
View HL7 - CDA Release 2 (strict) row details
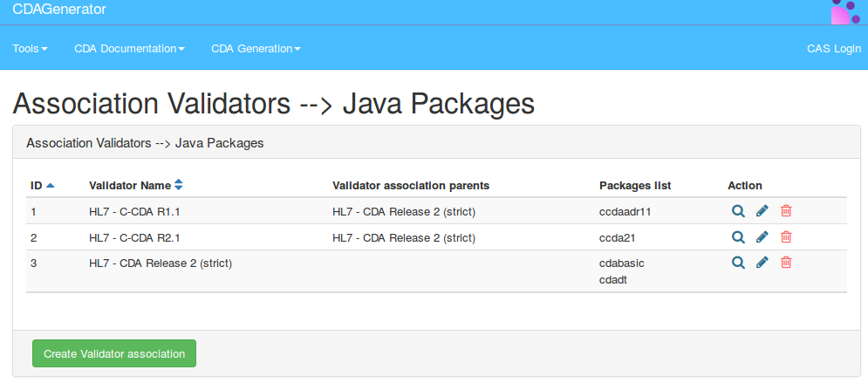click(738, 263)
